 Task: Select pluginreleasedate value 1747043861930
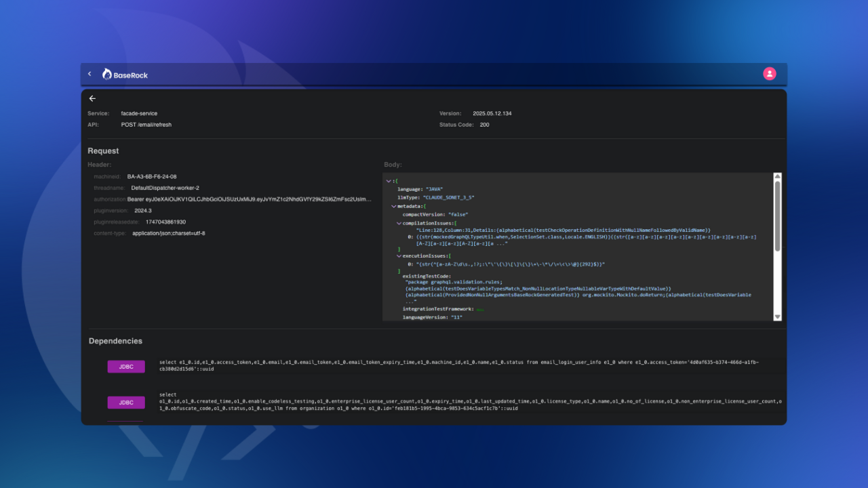pyautogui.click(x=165, y=222)
